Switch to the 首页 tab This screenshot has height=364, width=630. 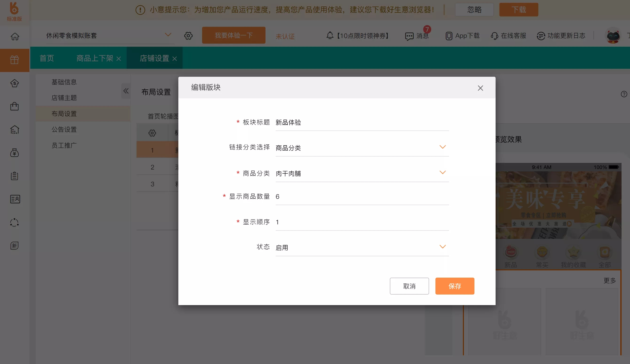(x=47, y=58)
